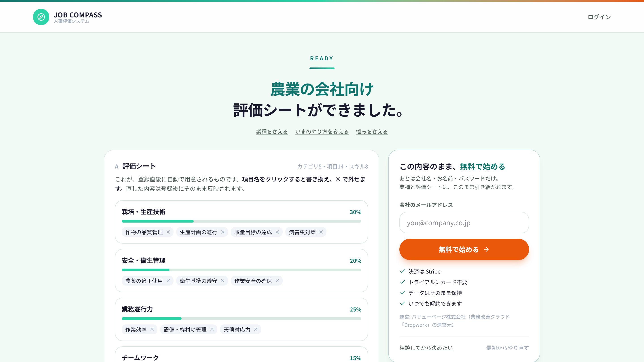The height and width of the screenshot is (362, 644).
Task: Click the 安全・衛生管理 20% progress bar
Action: [241, 270]
